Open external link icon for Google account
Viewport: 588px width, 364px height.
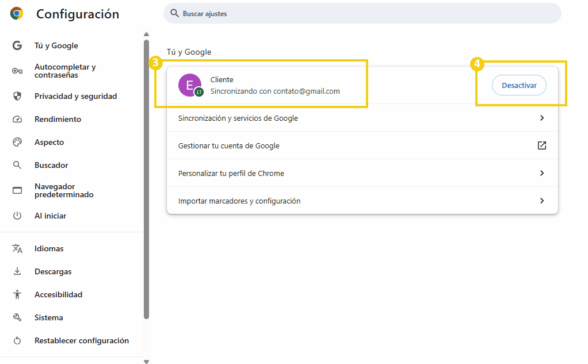click(541, 145)
